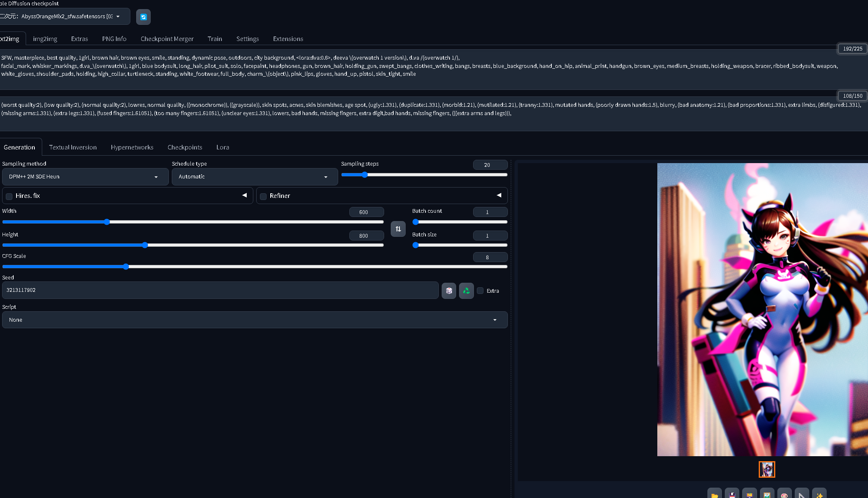Screen dimensions: 868x498
Task: Click the Sampling steps number field
Action: (490, 165)
